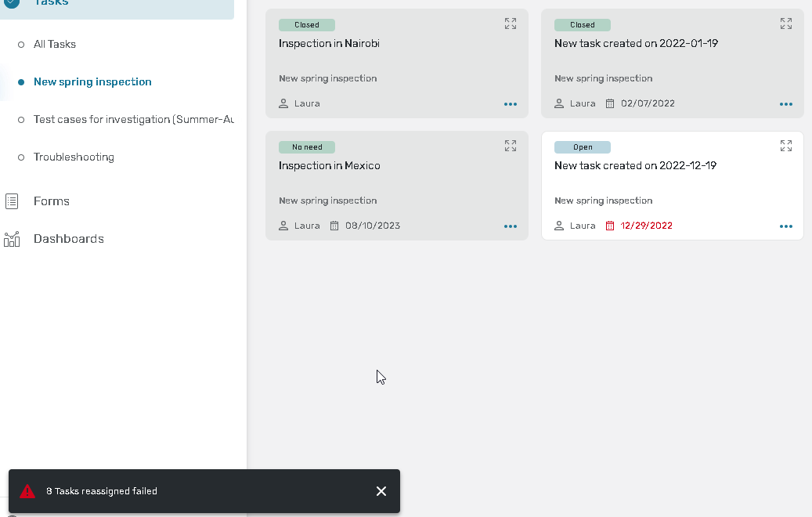812x517 pixels.
Task: Open more options for task created 2022-01-19
Action: [786, 104]
